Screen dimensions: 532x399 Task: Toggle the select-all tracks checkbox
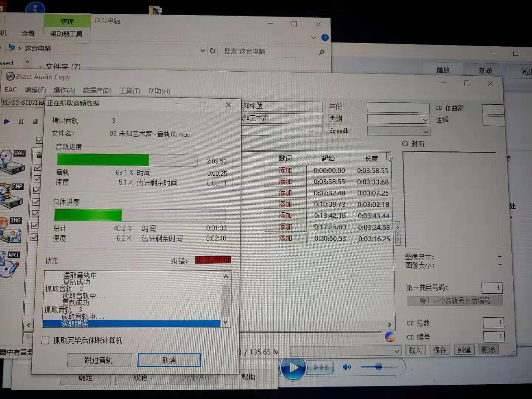[x=39, y=140]
